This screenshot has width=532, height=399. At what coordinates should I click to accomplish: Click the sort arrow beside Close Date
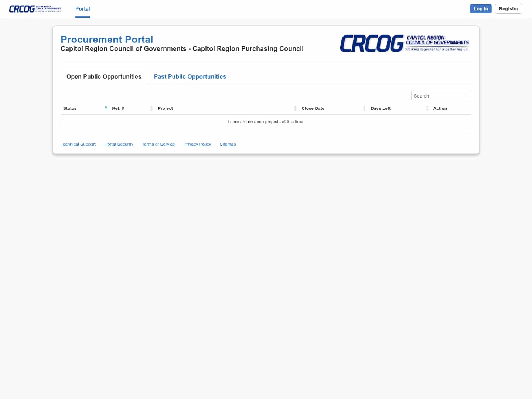point(364,108)
